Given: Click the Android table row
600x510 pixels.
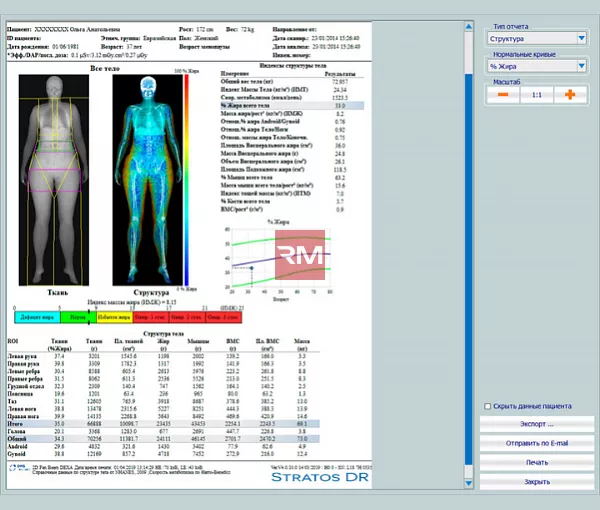Looking at the screenshot, I should point(163,446).
